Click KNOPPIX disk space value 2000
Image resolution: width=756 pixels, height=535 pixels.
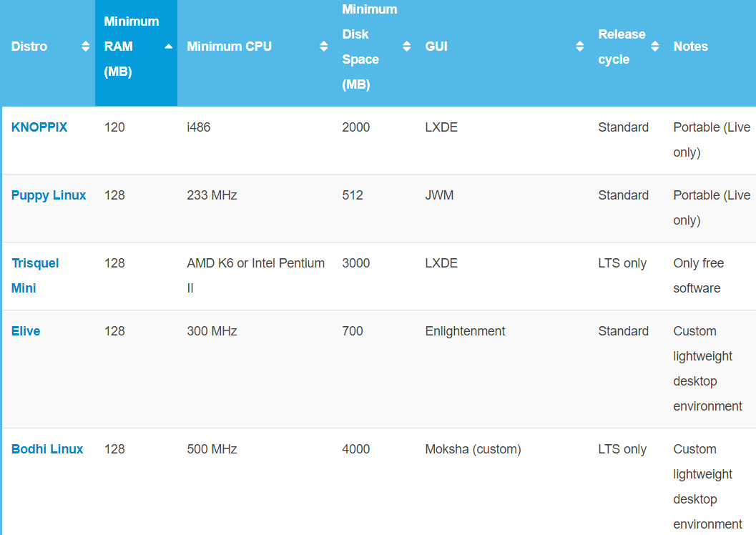click(x=355, y=127)
